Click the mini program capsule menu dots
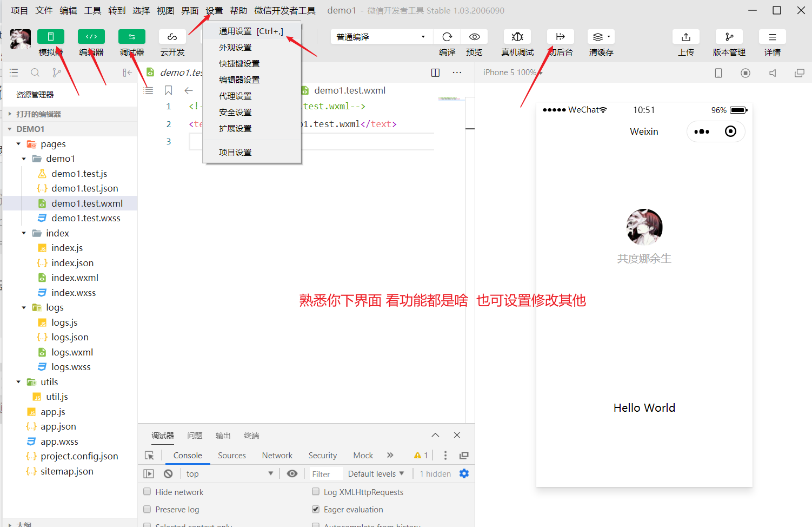The height and width of the screenshot is (527, 812). coord(702,131)
